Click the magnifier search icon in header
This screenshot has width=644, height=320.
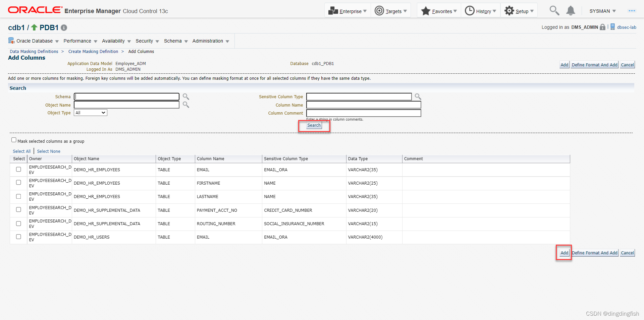point(554,11)
